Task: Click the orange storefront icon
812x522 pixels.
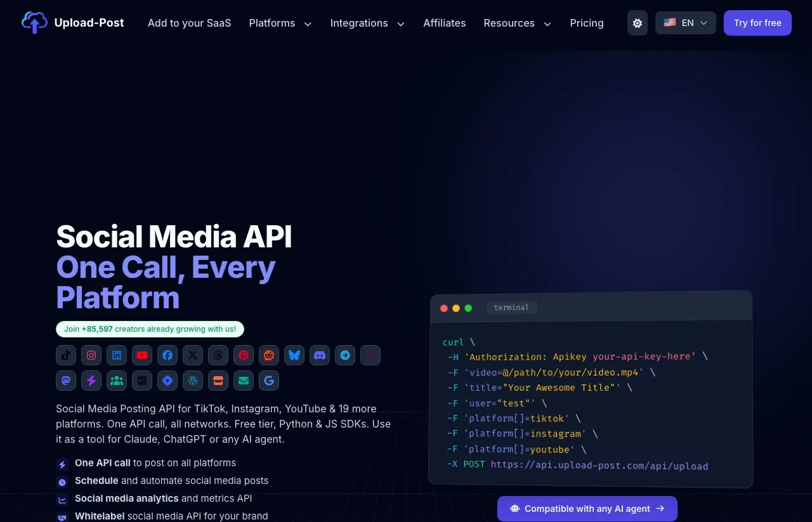Action: click(x=218, y=381)
